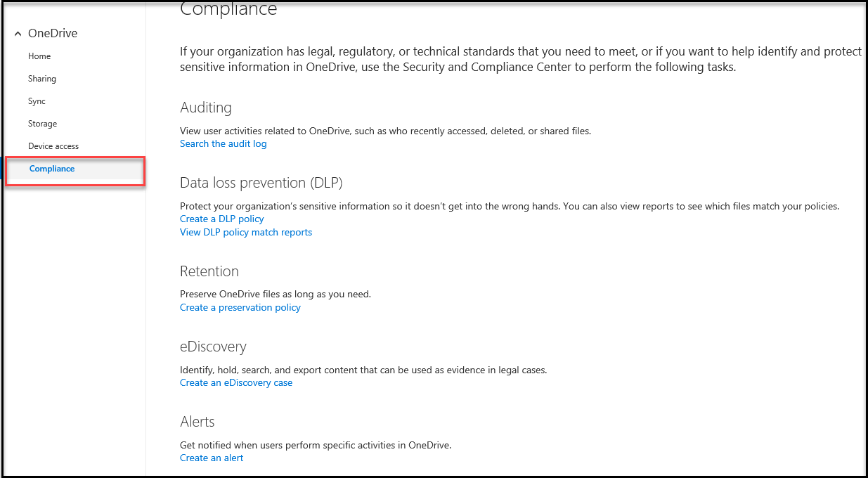This screenshot has width=868, height=478.
Task: Click the Create an alert link
Action: click(212, 458)
